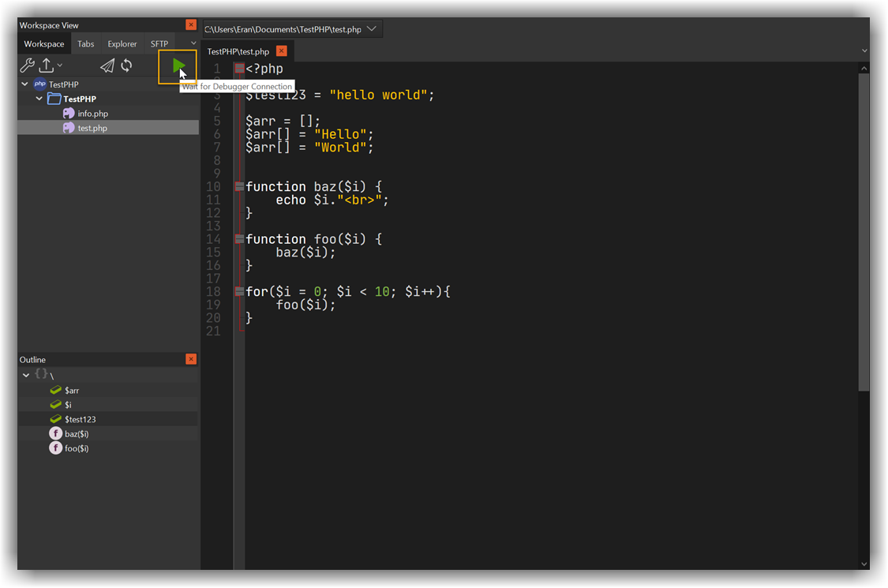The image size is (888, 588).
Task: Click the upload arrow icon in workspace toolbar
Action: [47, 66]
